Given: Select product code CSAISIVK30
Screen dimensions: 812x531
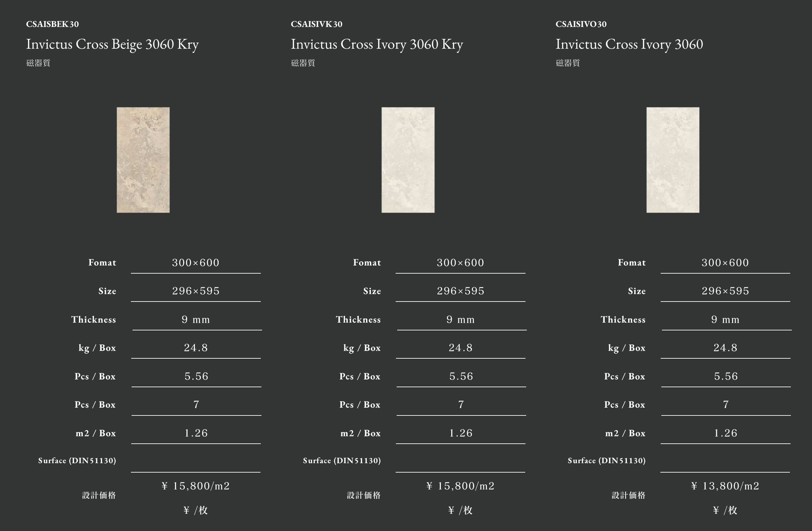Looking at the screenshot, I should [317, 24].
